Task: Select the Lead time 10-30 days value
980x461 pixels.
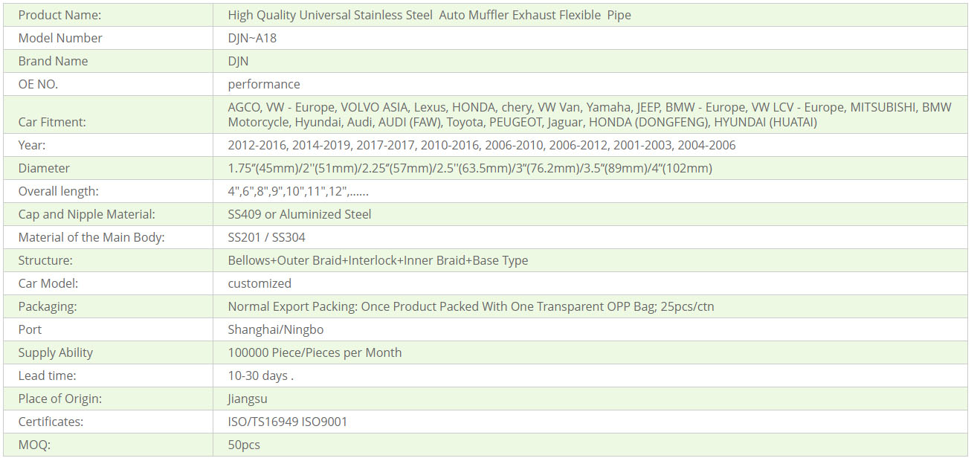Action: pyautogui.click(x=261, y=375)
